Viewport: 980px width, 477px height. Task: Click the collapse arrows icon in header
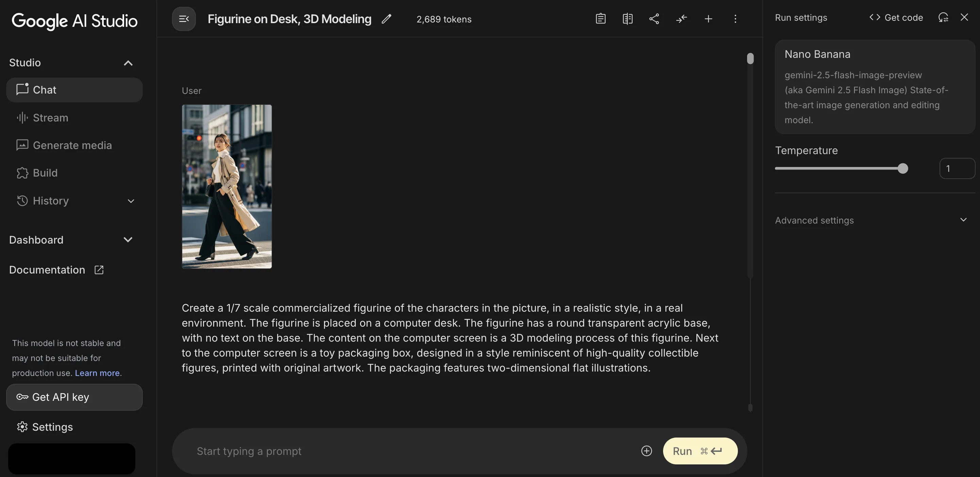click(681, 19)
